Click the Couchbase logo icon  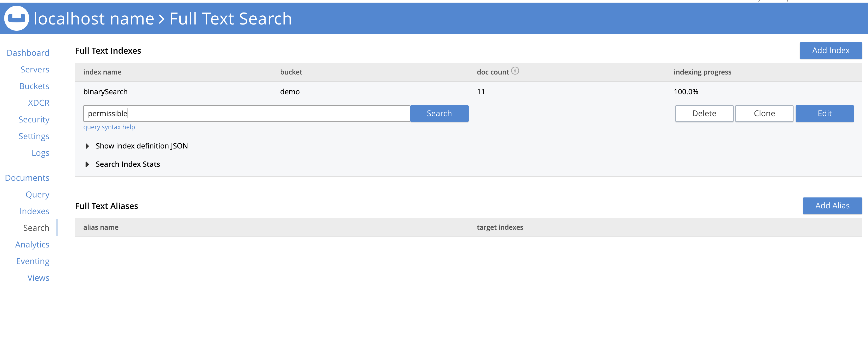[16, 18]
